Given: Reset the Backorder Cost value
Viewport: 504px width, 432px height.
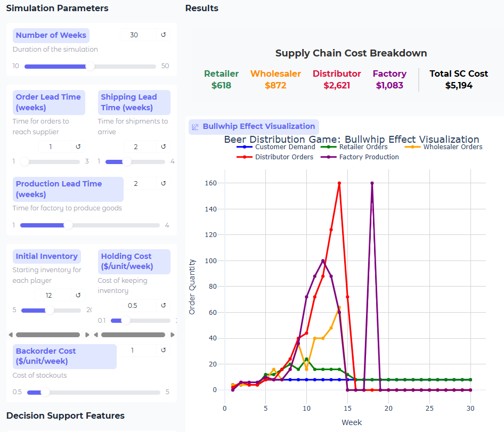Looking at the screenshot, I should (x=163, y=350).
